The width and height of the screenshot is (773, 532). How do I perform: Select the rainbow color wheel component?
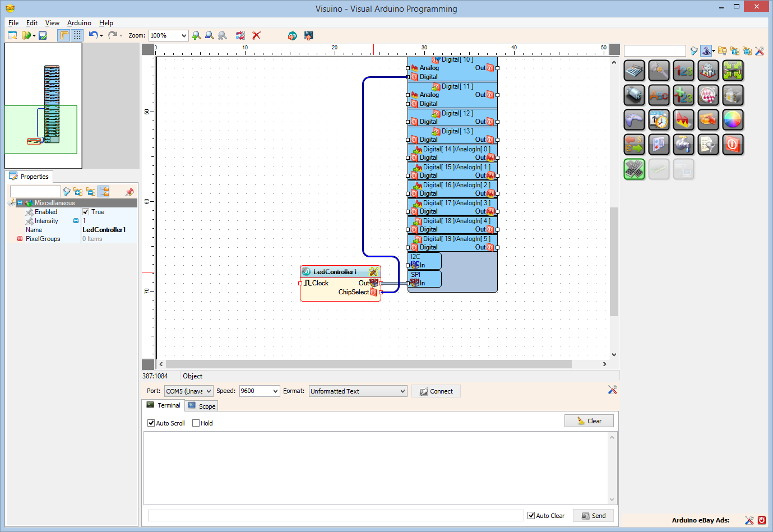pos(733,119)
